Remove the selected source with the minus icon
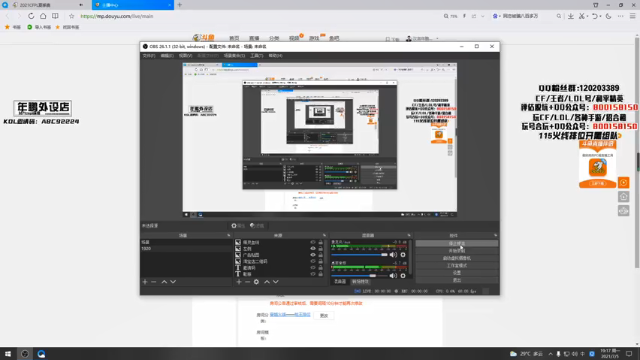The image size is (640, 360). (x=247, y=282)
